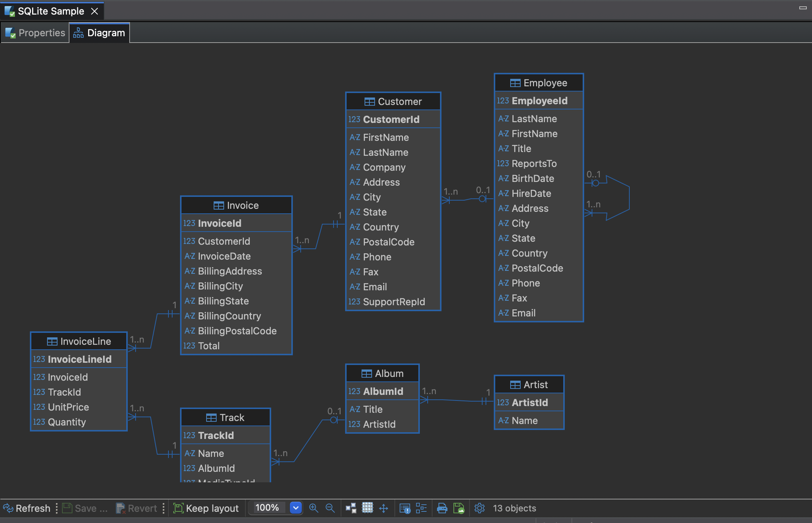This screenshot has height=523, width=812.
Task: Click the Refresh arrows icon
Action: click(x=8, y=508)
